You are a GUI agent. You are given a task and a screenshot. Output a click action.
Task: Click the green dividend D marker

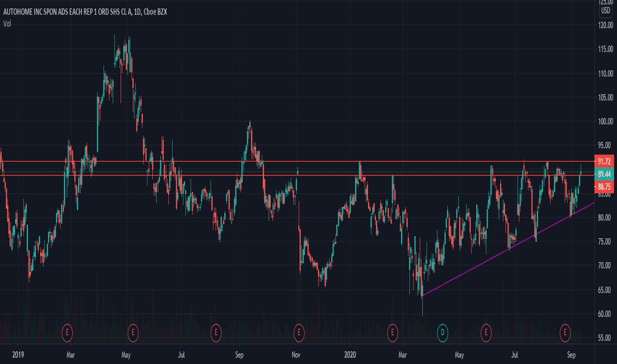(442, 333)
